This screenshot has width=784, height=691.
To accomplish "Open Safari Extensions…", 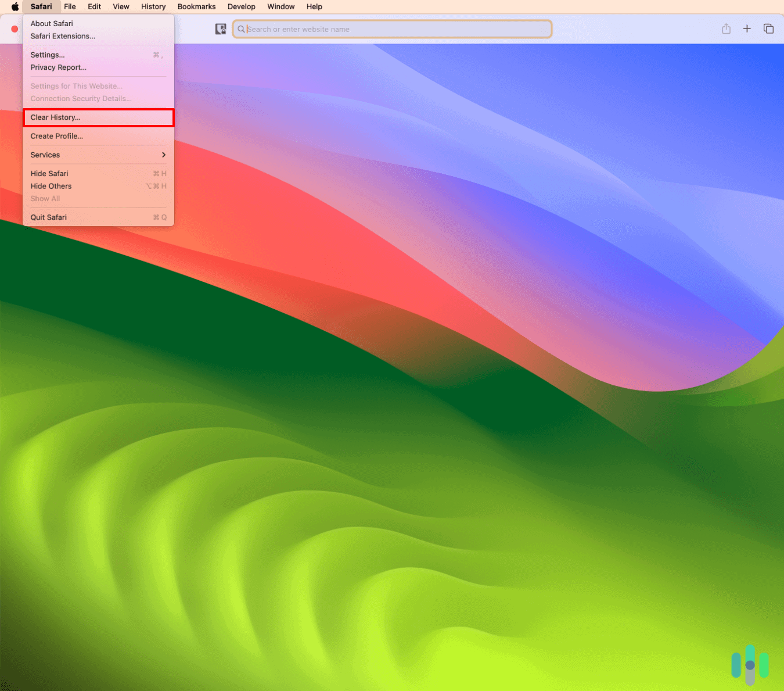I will coord(63,36).
